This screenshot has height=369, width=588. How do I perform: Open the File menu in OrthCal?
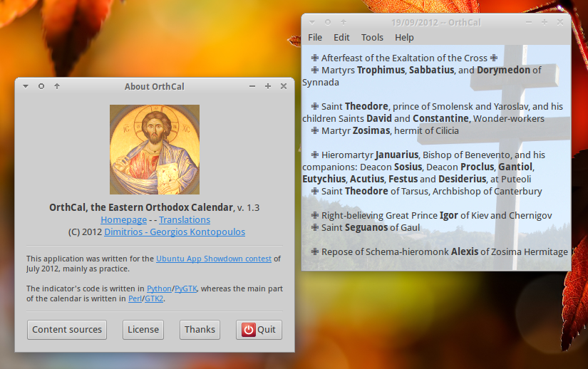314,38
